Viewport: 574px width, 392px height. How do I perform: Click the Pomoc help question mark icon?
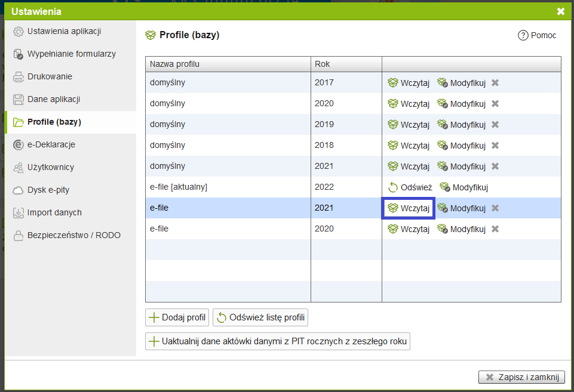(x=523, y=36)
